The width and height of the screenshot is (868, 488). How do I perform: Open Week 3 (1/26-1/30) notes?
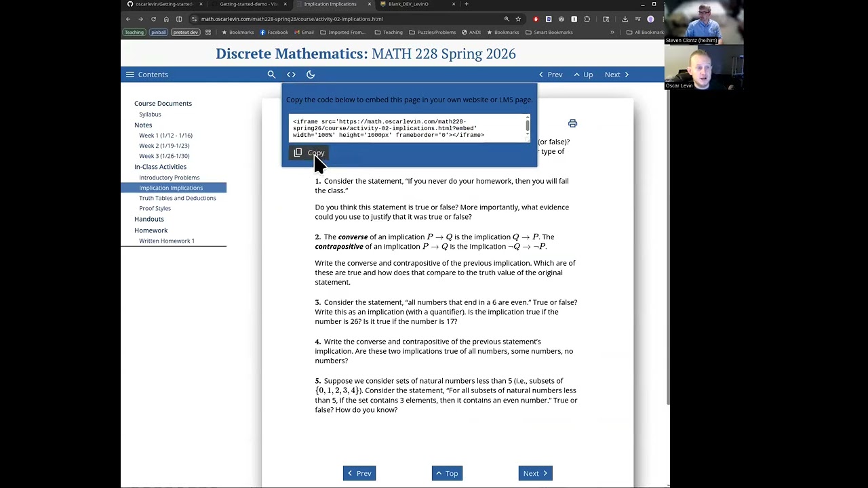(x=164, y=156)
